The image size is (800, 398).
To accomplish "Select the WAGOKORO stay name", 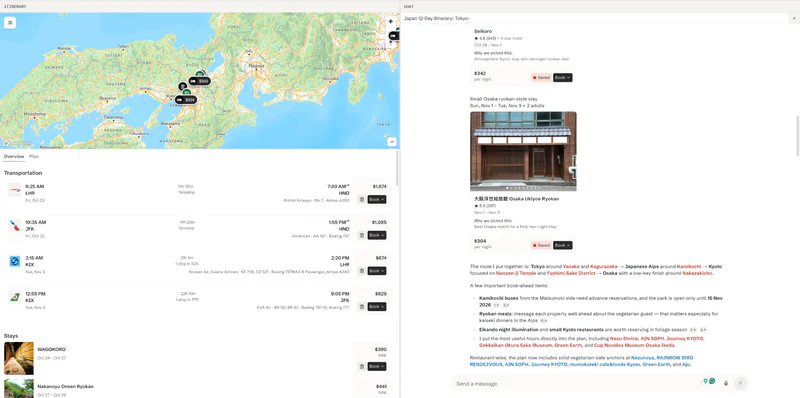I will pos(52,350).
